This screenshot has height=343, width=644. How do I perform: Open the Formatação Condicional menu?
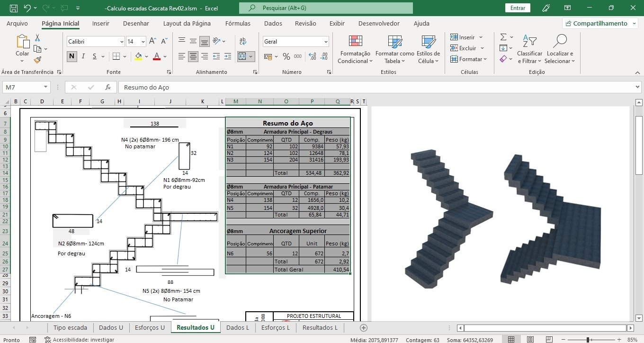click(x=355, y=49)
